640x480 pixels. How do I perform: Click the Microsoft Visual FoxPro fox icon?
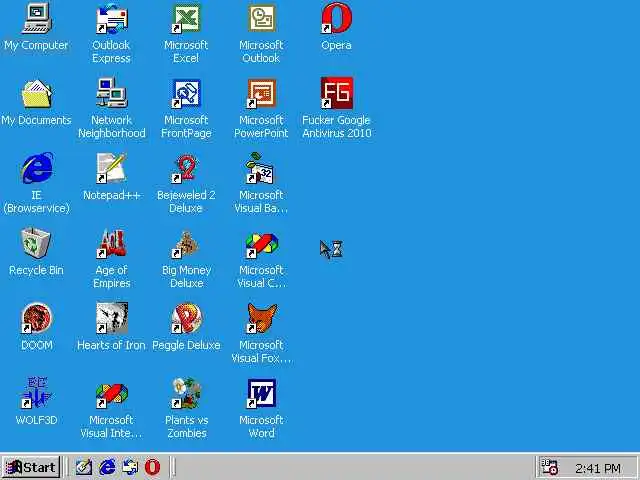click(261, 318)
